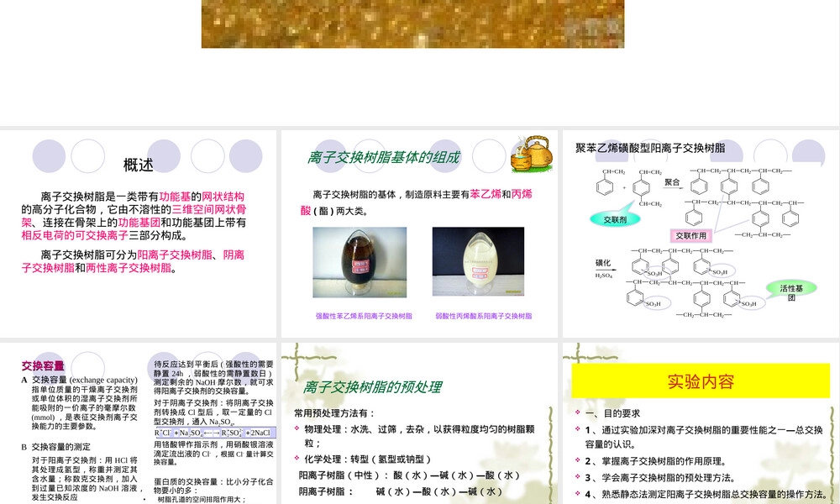Open the 聚苯乙烯磺酸型阳离子交换树脂 slide

[701, 234]
